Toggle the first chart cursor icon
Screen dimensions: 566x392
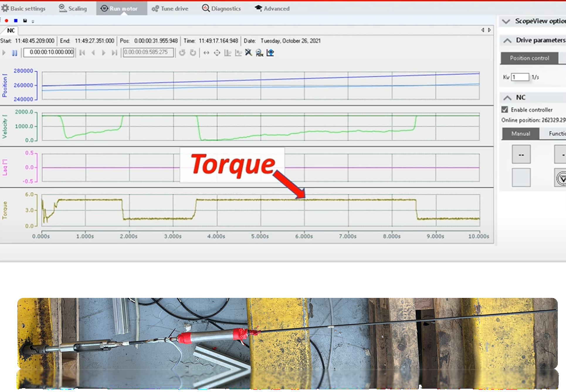(228, 53)
